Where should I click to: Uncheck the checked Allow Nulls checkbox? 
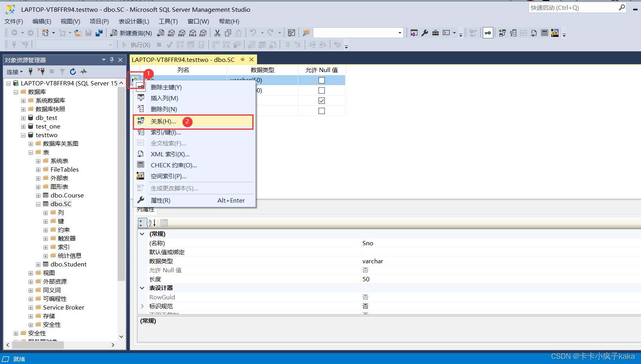click(x=322, y=101)
